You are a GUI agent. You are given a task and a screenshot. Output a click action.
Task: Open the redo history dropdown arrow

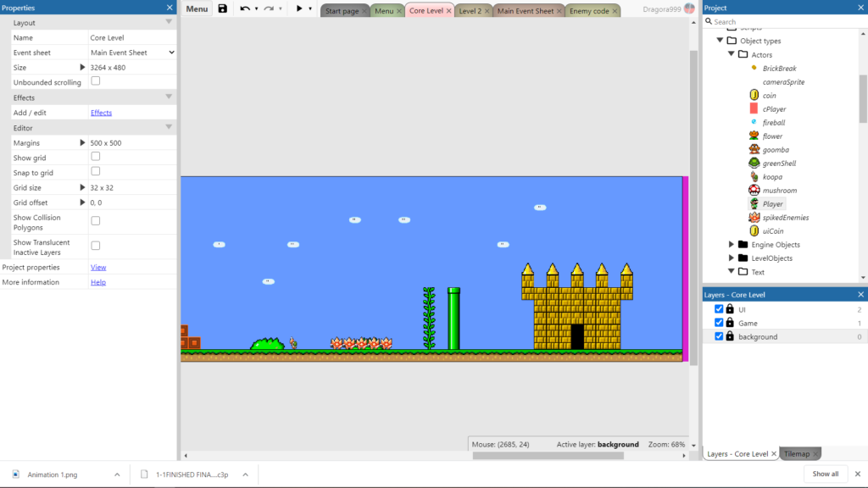pyautogui.click(x=280, y=8)
